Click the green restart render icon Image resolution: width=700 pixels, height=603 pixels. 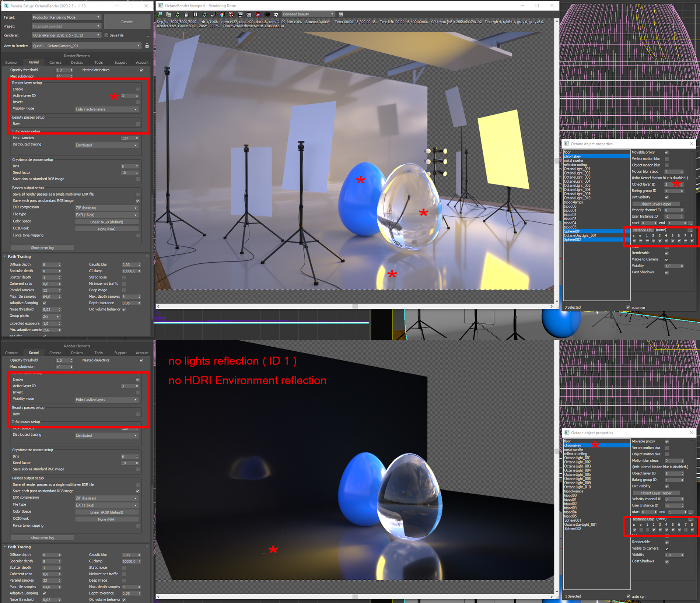pos(178,14)
